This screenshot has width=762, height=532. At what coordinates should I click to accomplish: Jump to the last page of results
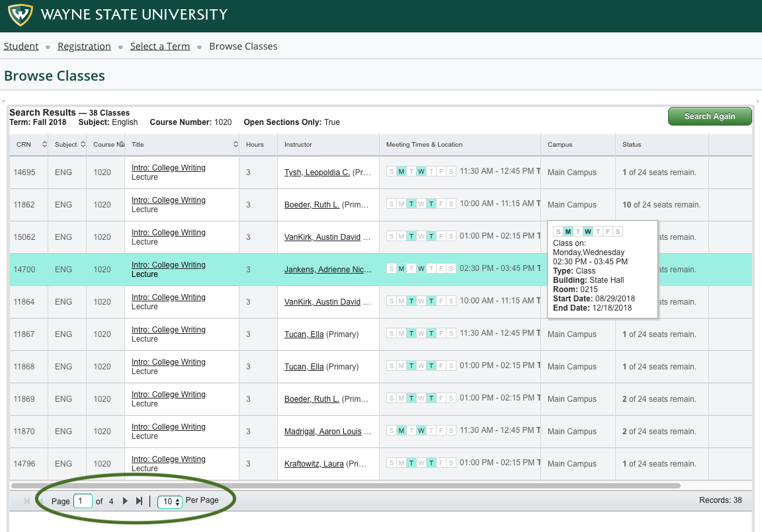(x=139, y=501)
